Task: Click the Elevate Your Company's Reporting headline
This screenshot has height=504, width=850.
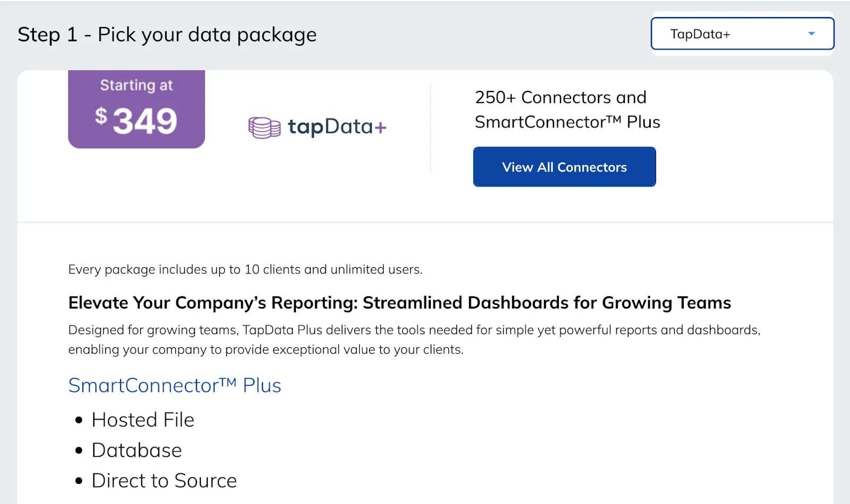Action: 399,303
